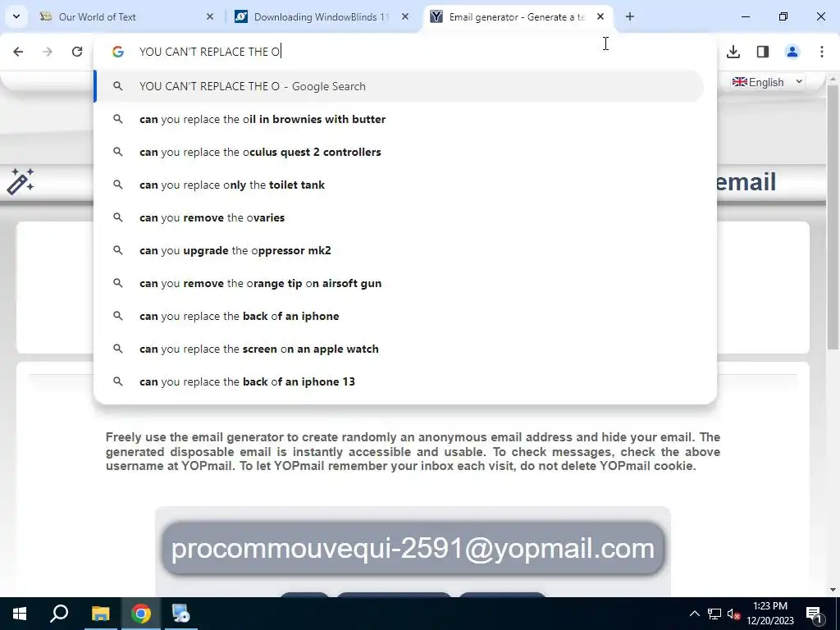This screenshot has height=630, width=840.
Task: Open the English language dropdown
Action: [x=768, y=82]
